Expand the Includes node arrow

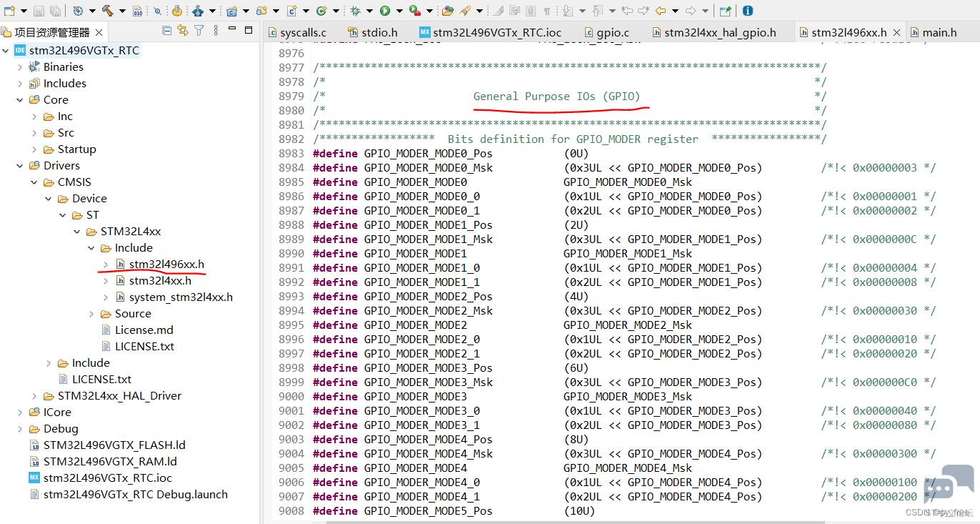20,83
